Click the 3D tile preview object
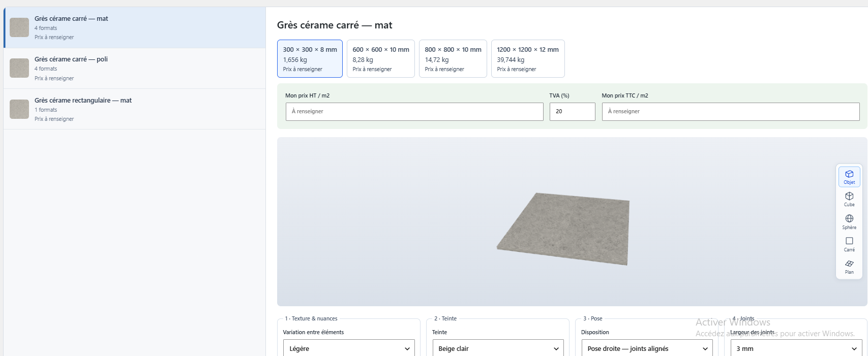The height and width of the screenshot is (356, 868). tap(564, 229)
